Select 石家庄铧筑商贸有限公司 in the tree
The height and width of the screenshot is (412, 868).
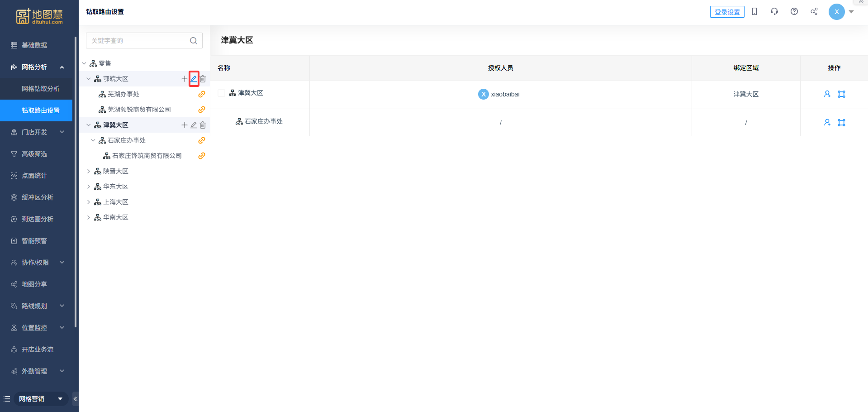point(147,156)
